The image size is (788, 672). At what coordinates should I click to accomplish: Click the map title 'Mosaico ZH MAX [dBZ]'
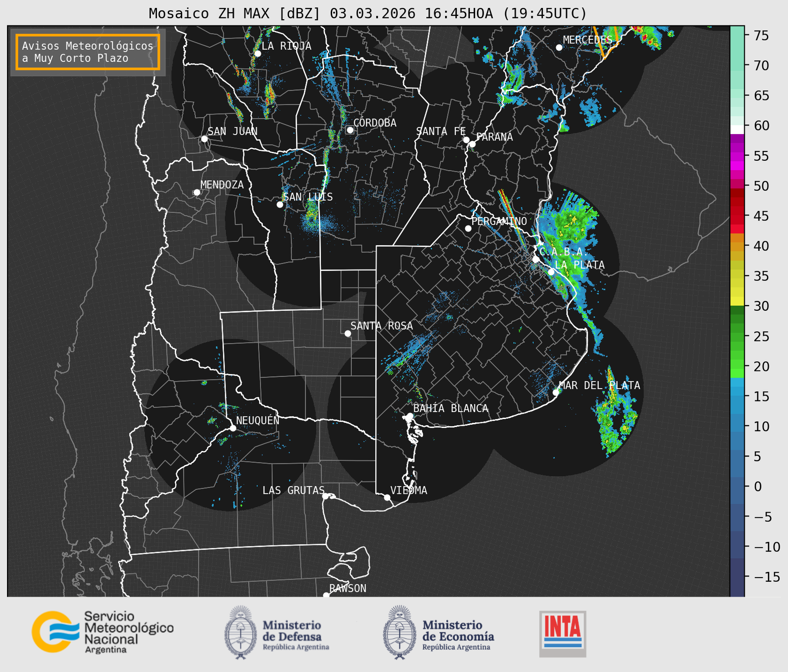coord(235,14)
